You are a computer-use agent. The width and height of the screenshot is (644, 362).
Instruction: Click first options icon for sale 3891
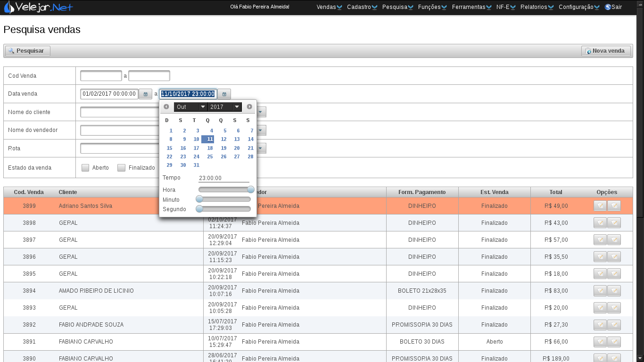(x=600, y=342)
